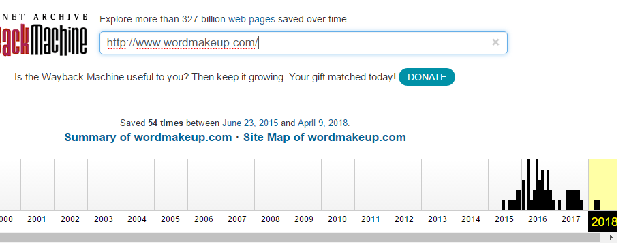This screenshot has height=250, width=644.
Task: Clear the URL field with the X icon
Action: tap(495, 42)
